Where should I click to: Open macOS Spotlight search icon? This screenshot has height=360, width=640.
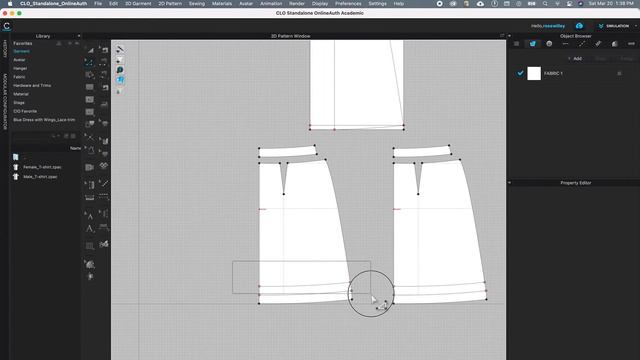pyautogui.click(x=545, y=3)
